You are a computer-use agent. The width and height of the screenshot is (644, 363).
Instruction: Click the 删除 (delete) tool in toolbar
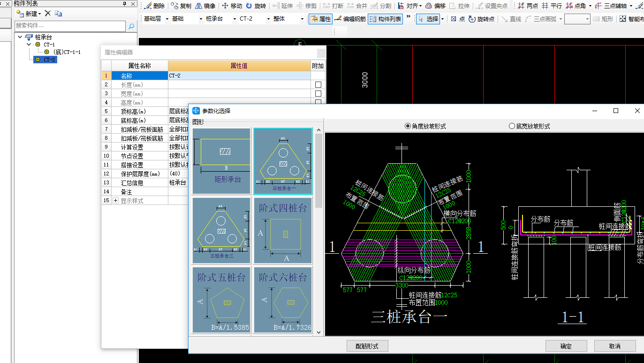155,6
